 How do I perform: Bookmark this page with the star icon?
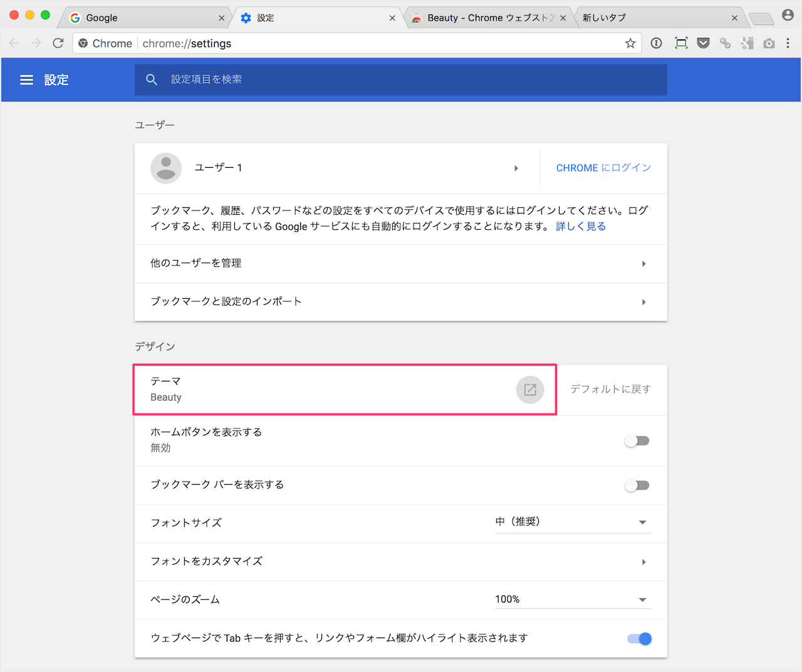tap(630, 43)
